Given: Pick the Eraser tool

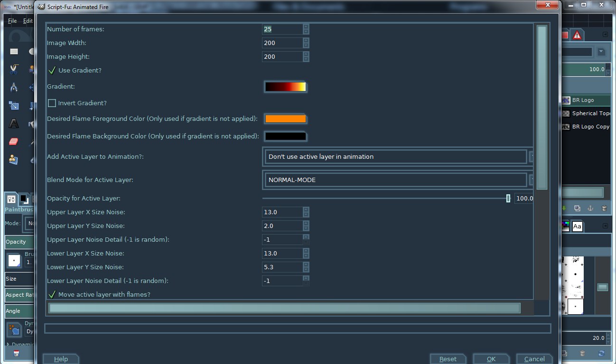Looking at the screenshot, I should (14, 141).
